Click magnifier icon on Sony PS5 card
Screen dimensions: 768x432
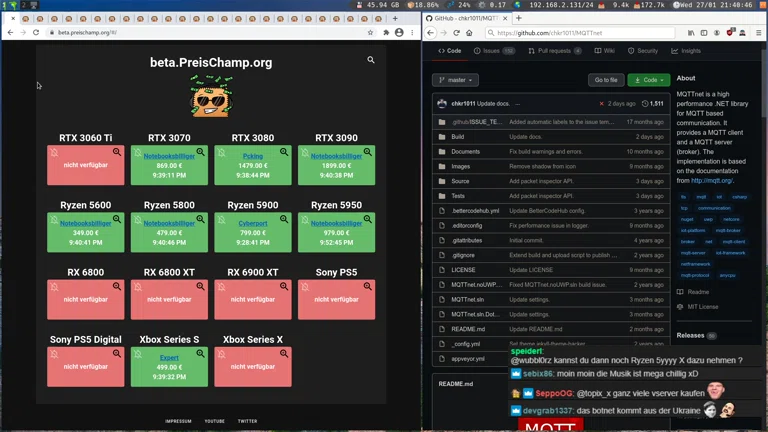pos(368,286)
